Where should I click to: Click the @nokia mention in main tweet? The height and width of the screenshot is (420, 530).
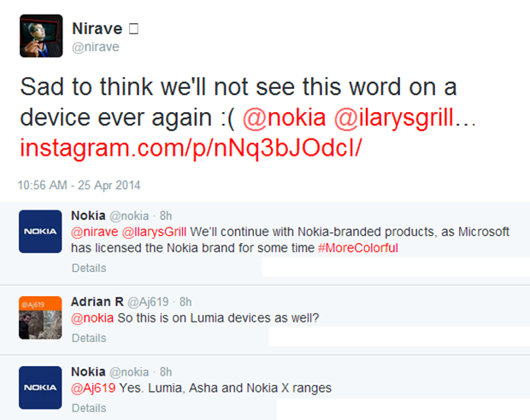pos(285,118)
